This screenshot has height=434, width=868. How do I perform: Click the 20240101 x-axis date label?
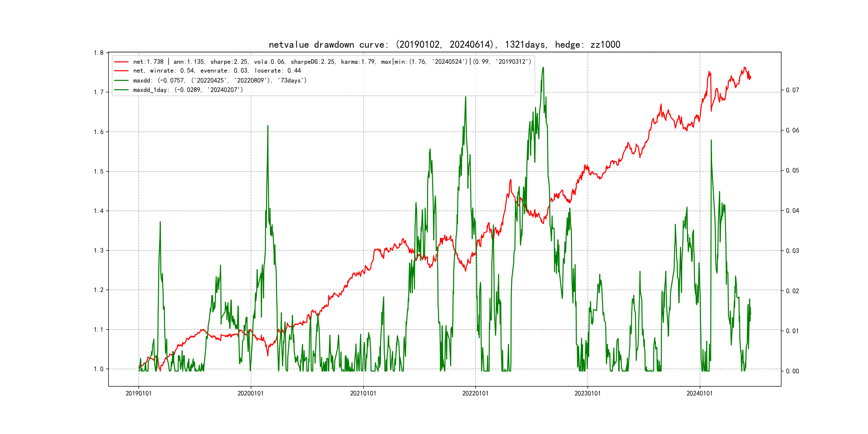coord(699,394)
